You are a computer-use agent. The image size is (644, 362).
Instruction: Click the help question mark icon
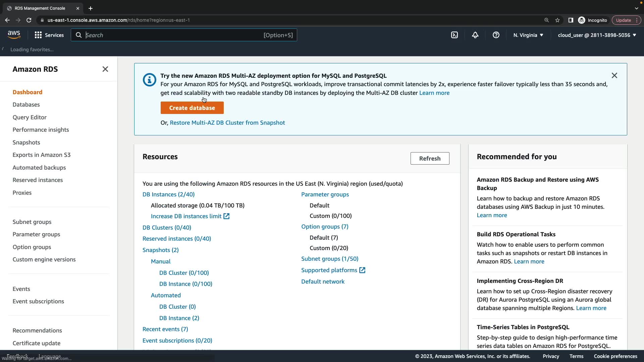pos(496,35)
